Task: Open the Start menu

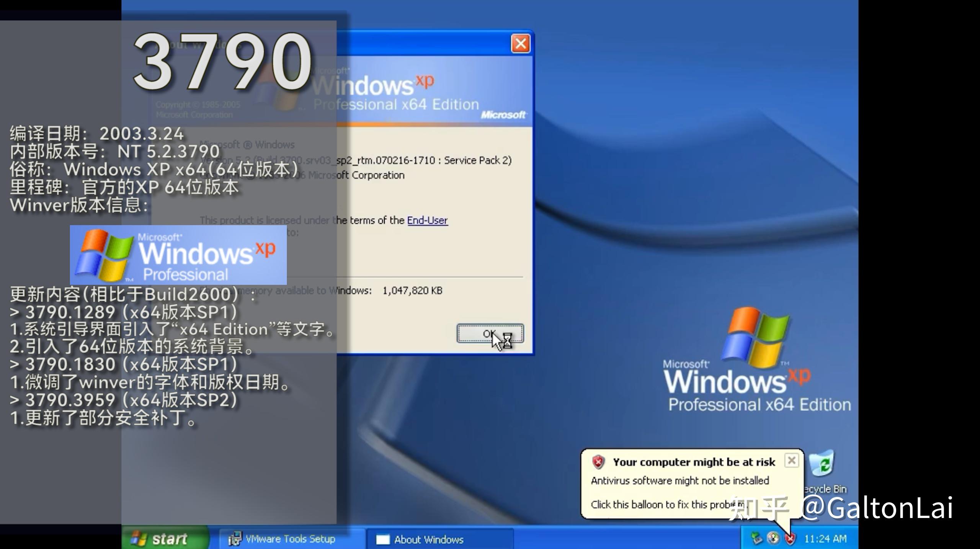Action: tap(165, 539)
